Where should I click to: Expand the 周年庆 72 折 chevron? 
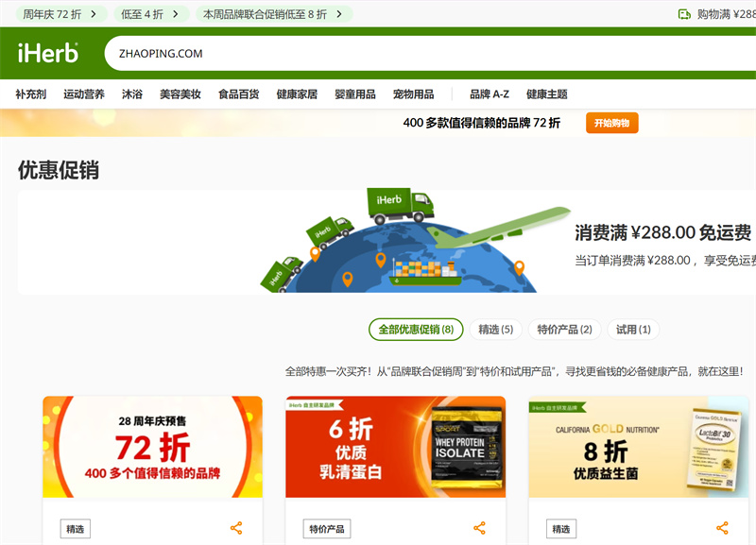pyautogui.click(x=94, y=14)
